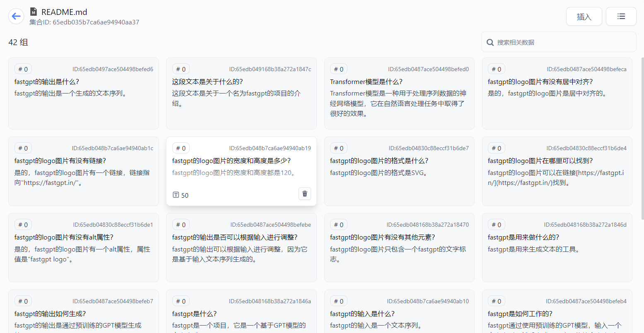Image resolution: width=644 pixels, height=333 pixels.
Task: Open card about logo图片有没有其他元素
Action: pyautogui.click(x=399, y=248)
